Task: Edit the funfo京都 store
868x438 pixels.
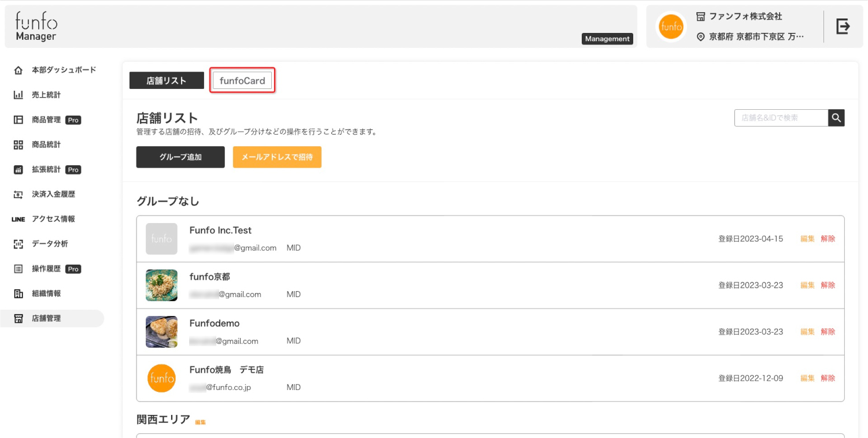Action: pos(807,285)
